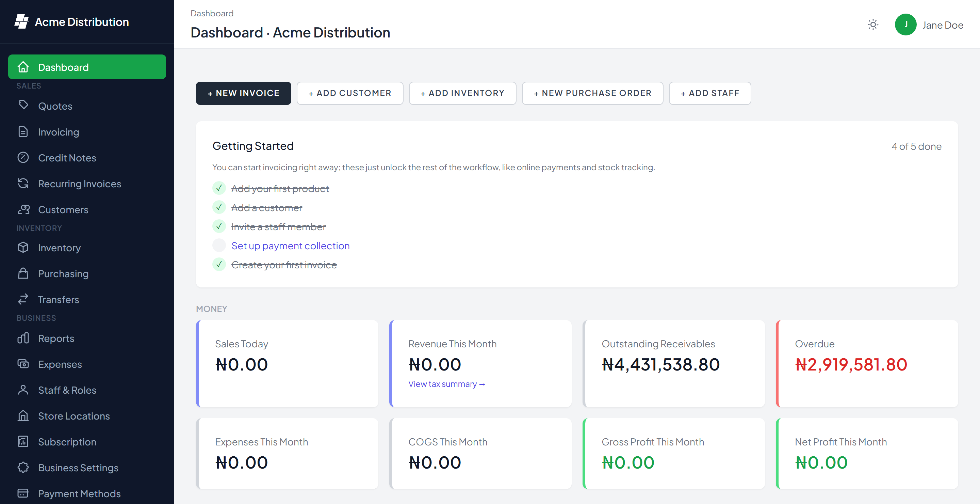Click the checkmark beside Add a customer
The image size is (980, 504).
click(x=219, y=207)
